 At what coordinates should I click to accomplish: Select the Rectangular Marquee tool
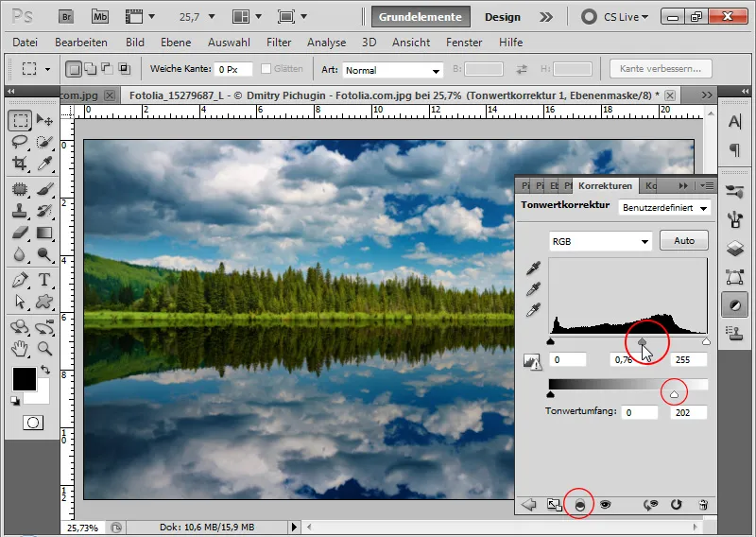click(20, 120)
